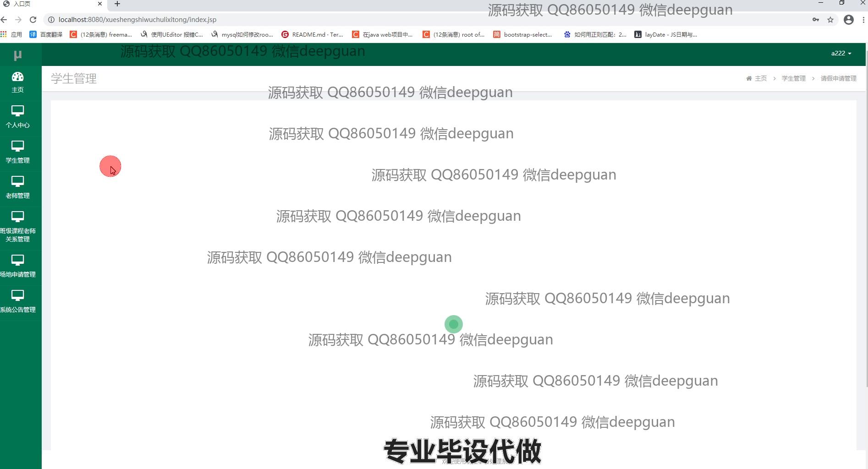Click the browser back arrow
This screenshot has height=469, width=868.
click(4, 20)
